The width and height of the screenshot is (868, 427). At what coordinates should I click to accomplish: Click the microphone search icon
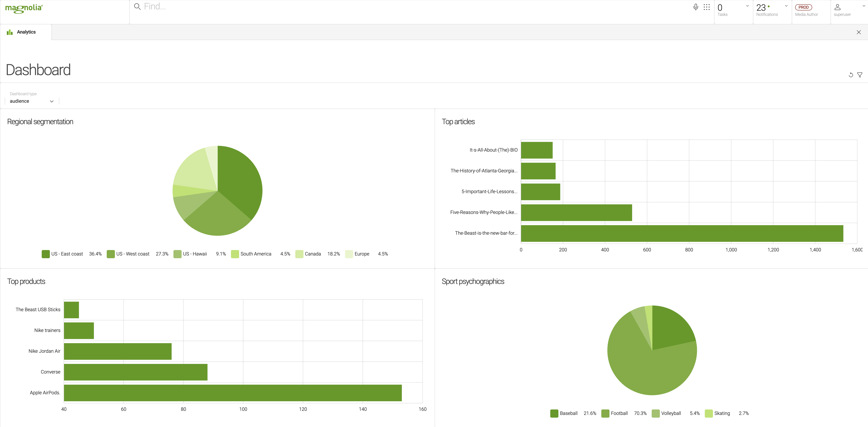[695, 7]
